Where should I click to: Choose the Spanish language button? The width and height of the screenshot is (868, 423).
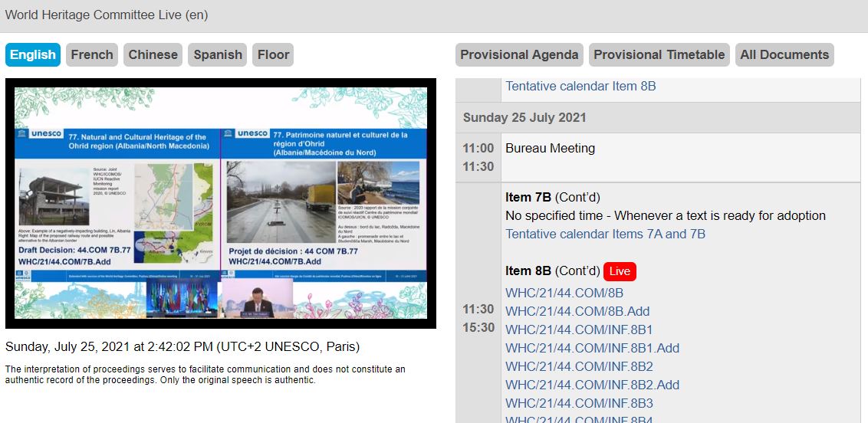(x=218, y=54)
